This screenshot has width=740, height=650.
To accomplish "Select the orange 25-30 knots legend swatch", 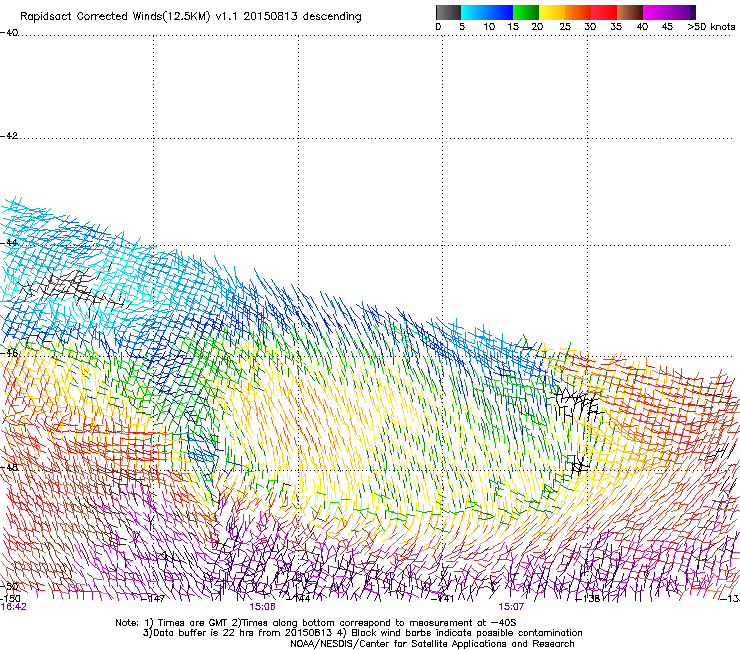I will pos(578,12).
